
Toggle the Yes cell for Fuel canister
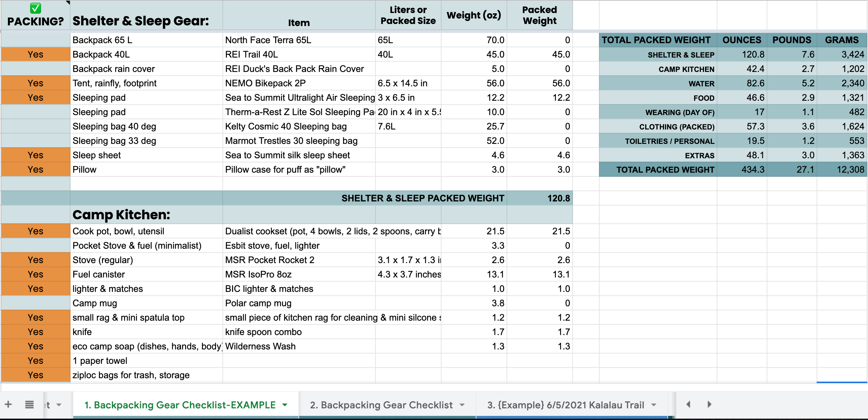point(36,274)
